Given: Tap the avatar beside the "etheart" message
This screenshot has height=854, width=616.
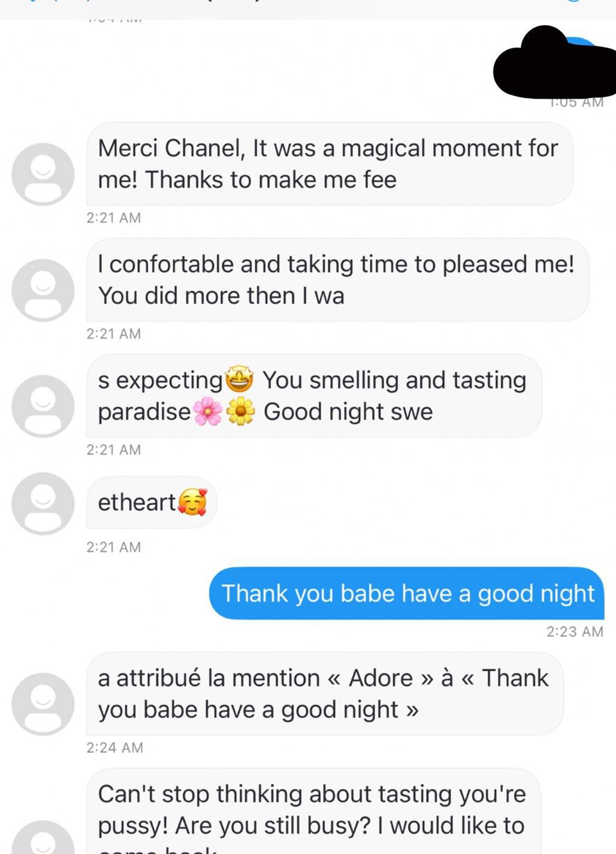Looking at the screenshot, I should pos(43,503).
